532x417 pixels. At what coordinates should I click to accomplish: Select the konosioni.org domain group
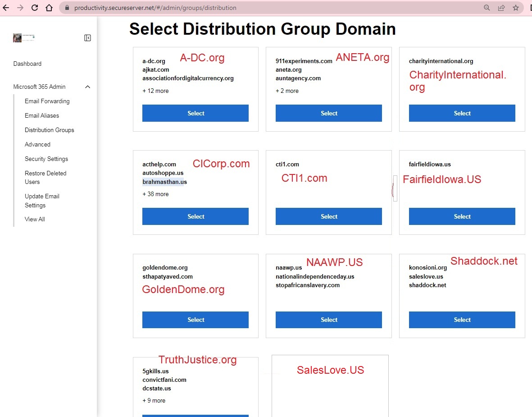coord(462,320)
